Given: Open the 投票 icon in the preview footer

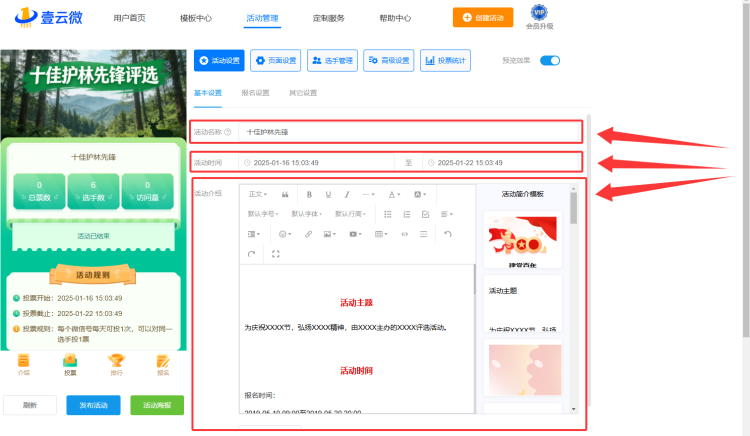Looking at the screenshot, I should click(70, 365).
